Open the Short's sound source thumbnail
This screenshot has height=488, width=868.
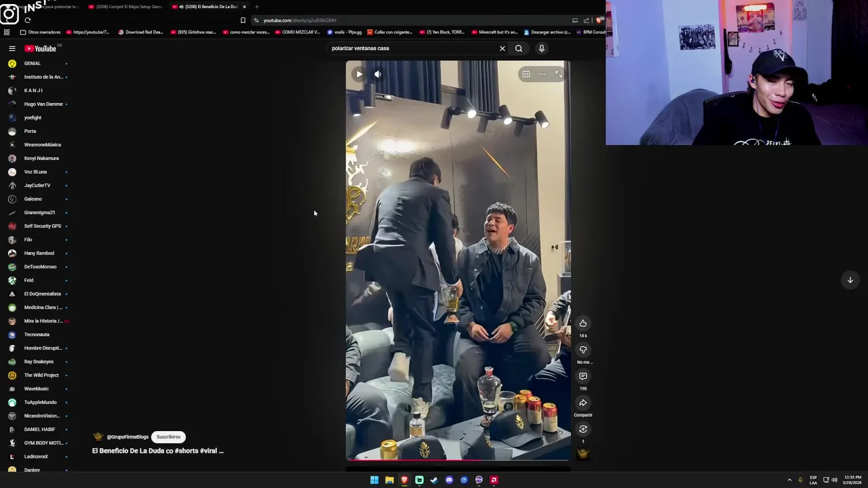(583, 453)
